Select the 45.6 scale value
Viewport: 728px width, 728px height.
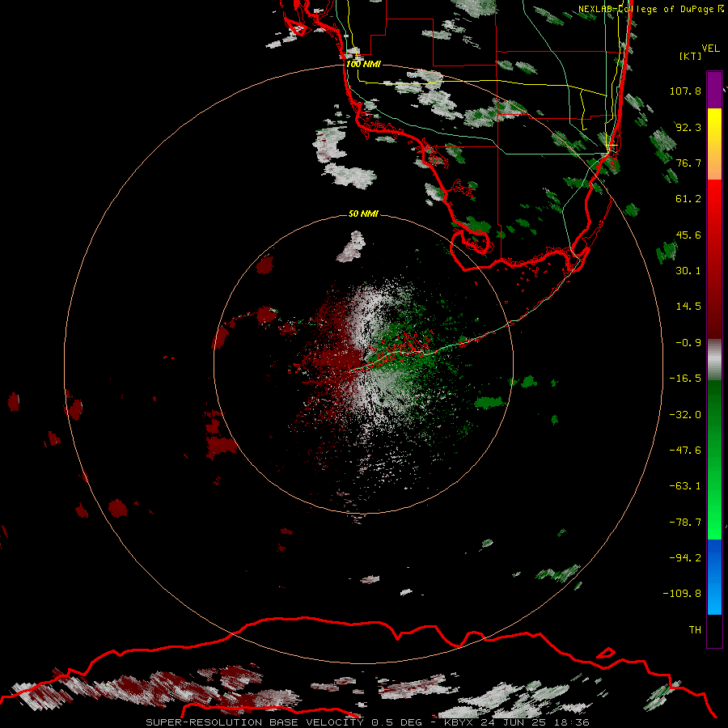[x=688, y=235]
